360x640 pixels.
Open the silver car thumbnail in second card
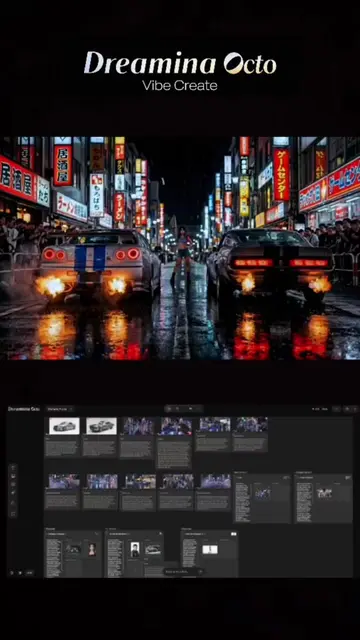pos(101,426)
